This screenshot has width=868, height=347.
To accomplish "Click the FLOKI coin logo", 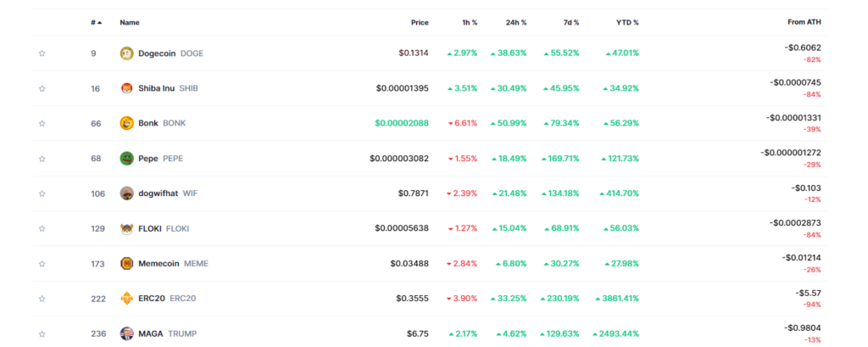I will [127, 228].
